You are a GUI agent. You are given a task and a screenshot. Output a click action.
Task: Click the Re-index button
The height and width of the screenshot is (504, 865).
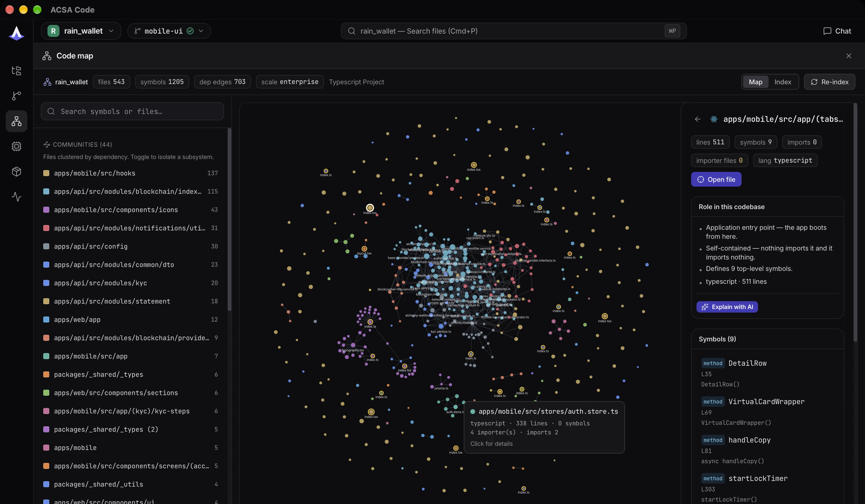point(829,82)
